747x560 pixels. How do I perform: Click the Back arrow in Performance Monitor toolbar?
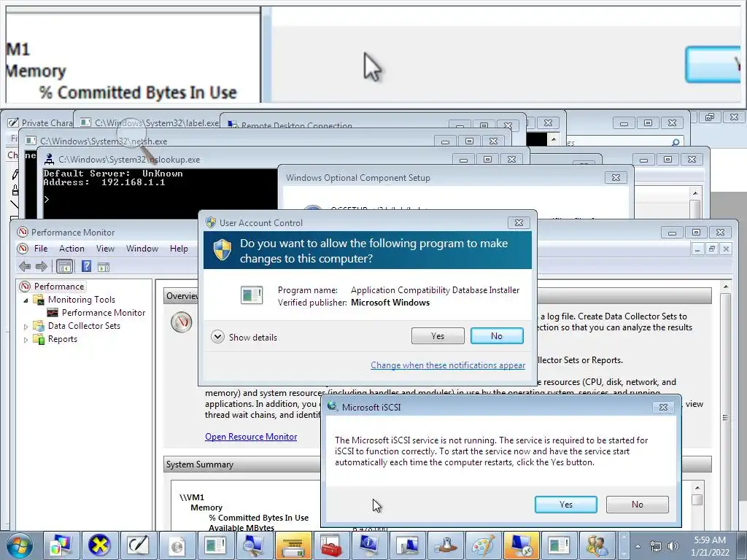click(x=25, y=267)
